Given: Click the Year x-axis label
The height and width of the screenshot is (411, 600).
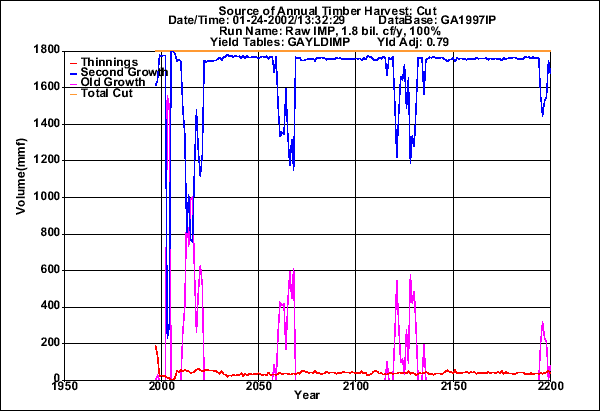Looking at the screenshot, I should pos(308,398).
